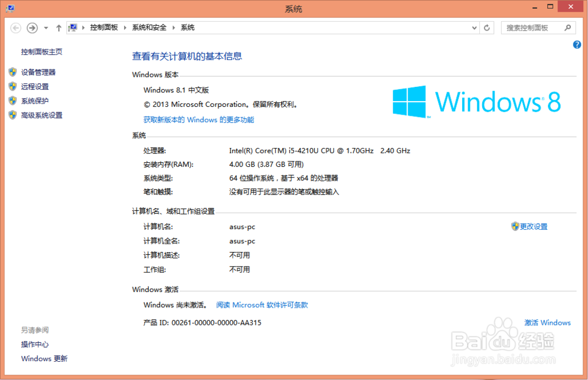
Task: Close the 系统 window
Action: tap(570, 6)
